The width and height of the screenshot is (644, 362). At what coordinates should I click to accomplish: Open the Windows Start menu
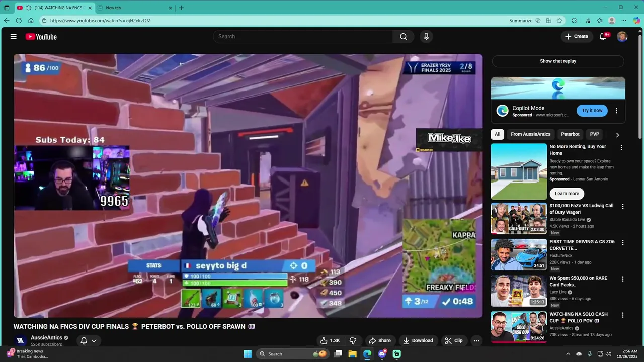pos(248,354)
